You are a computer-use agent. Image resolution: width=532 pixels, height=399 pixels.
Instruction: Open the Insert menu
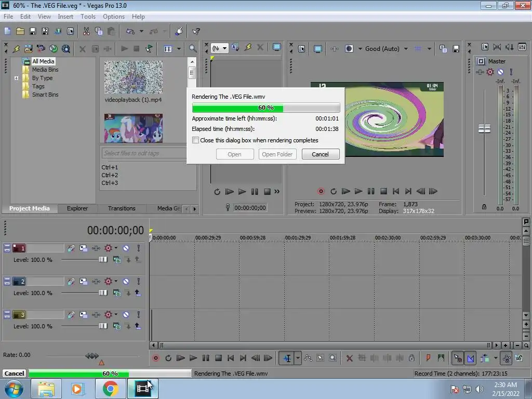tap(65, 16)
